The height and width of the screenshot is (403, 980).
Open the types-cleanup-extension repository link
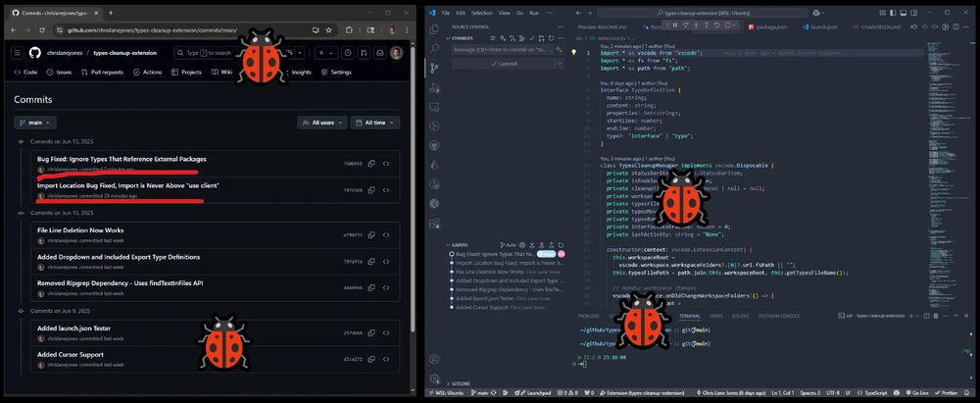pyautogui.click(x=125, y=53)
